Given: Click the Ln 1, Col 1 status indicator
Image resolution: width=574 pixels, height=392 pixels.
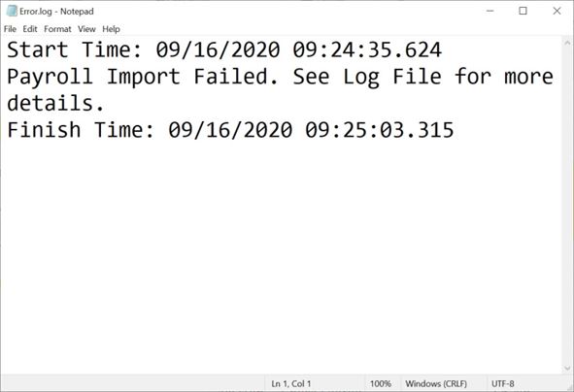Looking at the screenshot, I should [x=291, y=383].
